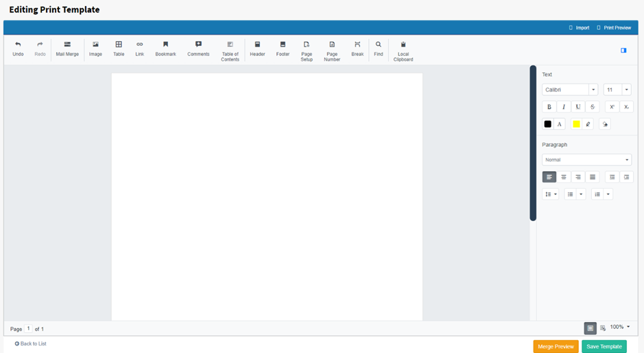The width and height of the screenshot is (644, 353).
Task: Open the Local Clipboard
Action: click(x=403, y=51)
